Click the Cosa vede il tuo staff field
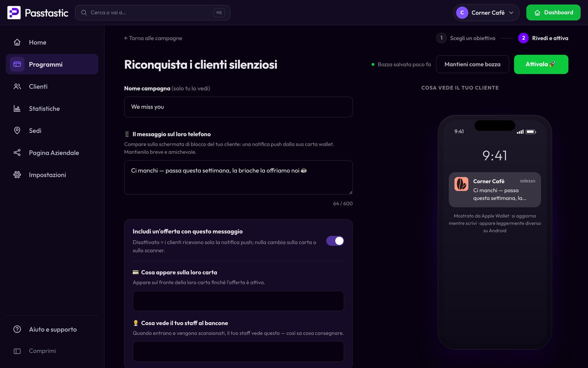This screenshot has height=368, width=588. pyautogui.click(x=238, y=351)
